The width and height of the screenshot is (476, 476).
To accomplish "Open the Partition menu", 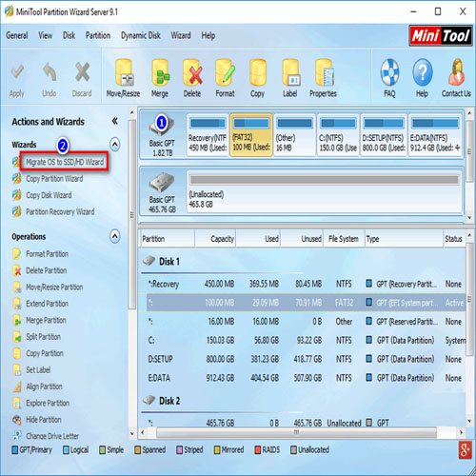I will [x=98, y=35].
